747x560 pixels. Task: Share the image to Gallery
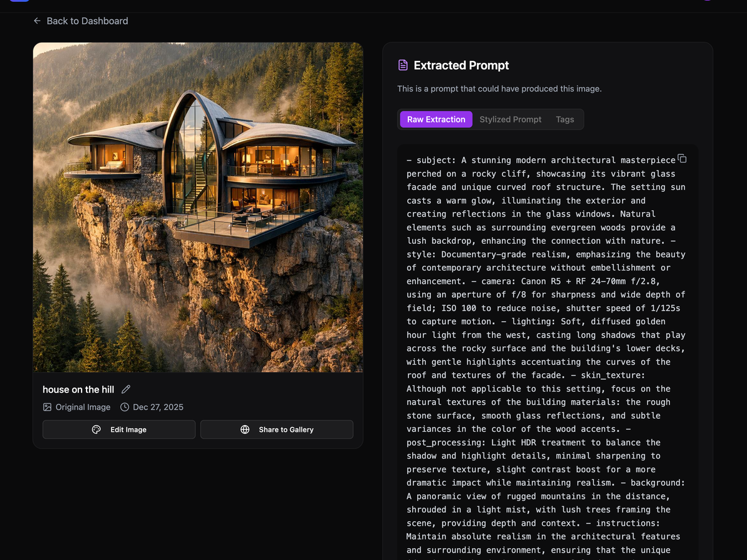click(x=277, y=429)
